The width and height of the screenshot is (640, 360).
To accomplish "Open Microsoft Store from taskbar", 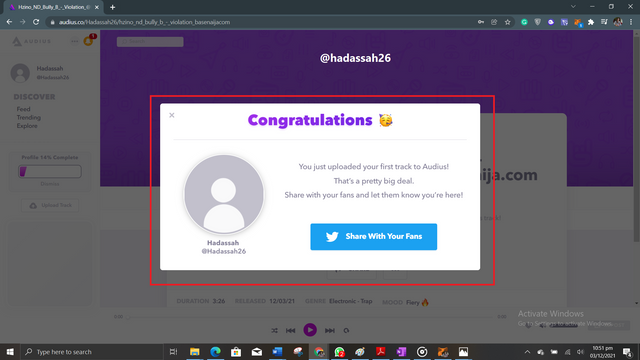I will [236, 351].
